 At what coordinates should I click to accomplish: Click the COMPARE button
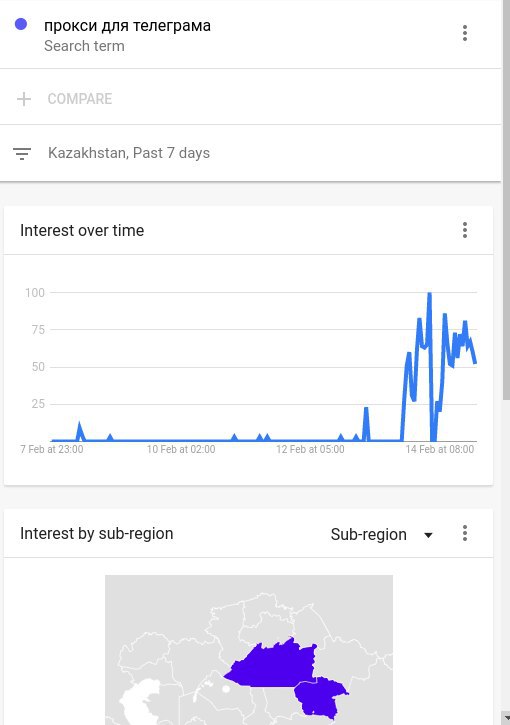coord(80,98)
